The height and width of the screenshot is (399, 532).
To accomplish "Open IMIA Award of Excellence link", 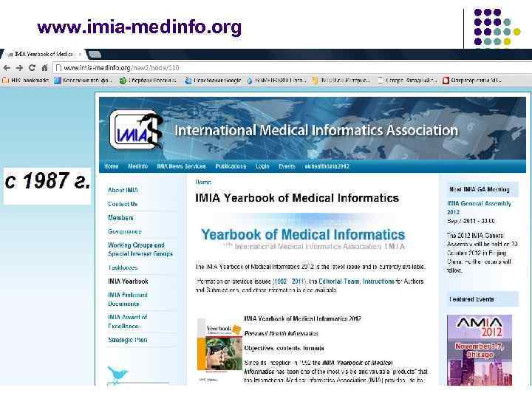I will pyautogui.click(x=127, y=321).
